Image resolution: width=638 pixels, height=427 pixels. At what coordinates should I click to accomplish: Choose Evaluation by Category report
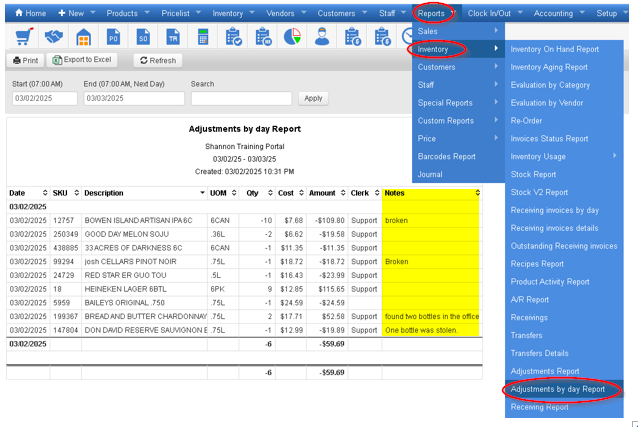[x=564, y=85]
